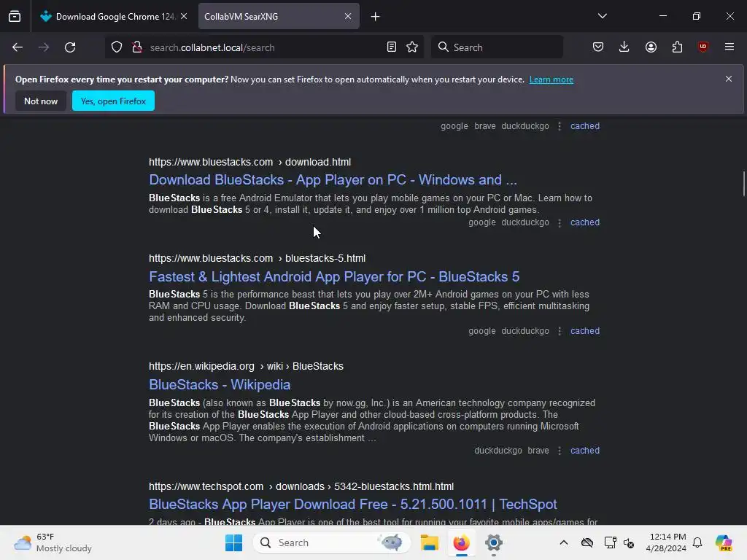
Task: Open Firefox View tab overview icon
Action: tap(15, 16)
